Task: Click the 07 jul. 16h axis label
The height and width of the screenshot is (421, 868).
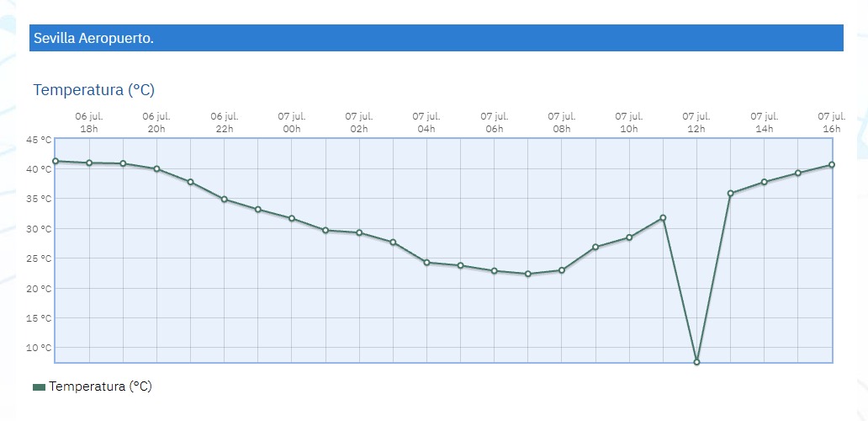Action: 832,122
